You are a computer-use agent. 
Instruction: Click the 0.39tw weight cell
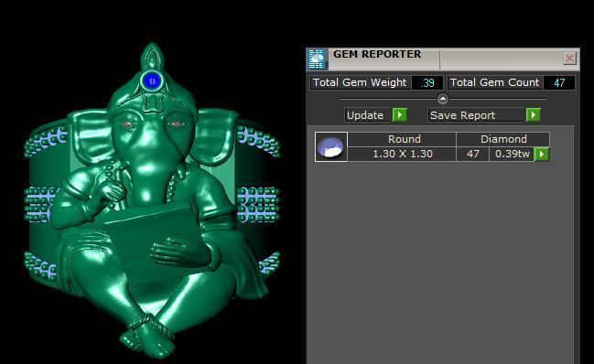(512, 154)
